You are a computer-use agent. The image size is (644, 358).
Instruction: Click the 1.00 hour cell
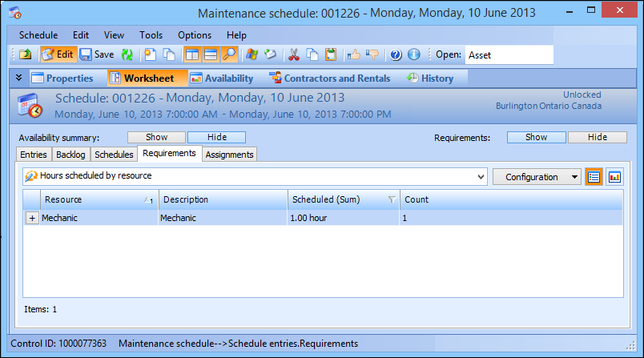tap(343, 218)
